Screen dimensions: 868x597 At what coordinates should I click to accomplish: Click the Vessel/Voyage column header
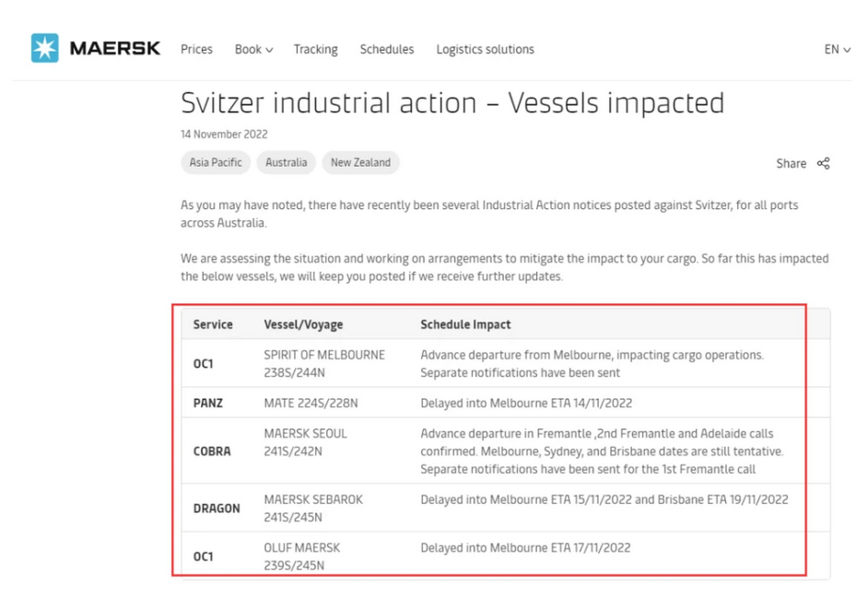303,325
